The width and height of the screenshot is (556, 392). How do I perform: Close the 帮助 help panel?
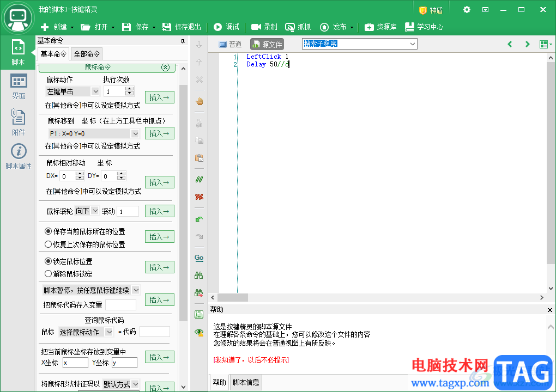549,310
